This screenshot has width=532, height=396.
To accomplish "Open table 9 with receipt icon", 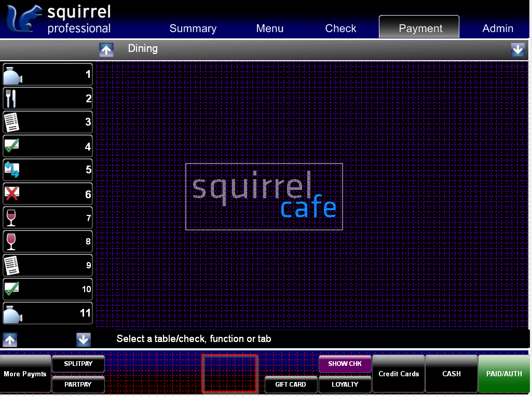I will pos(48,265).
